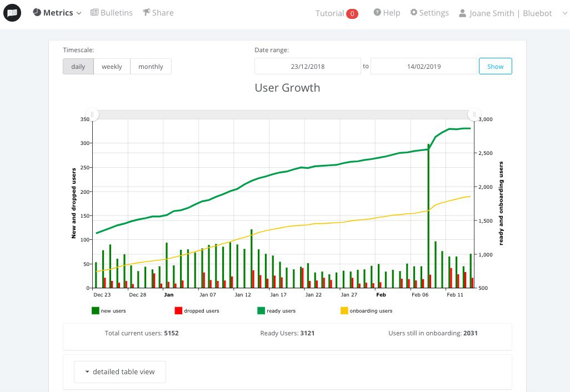Open the Metrics dropdown chevron
The image size is (570, 392).
79,13
